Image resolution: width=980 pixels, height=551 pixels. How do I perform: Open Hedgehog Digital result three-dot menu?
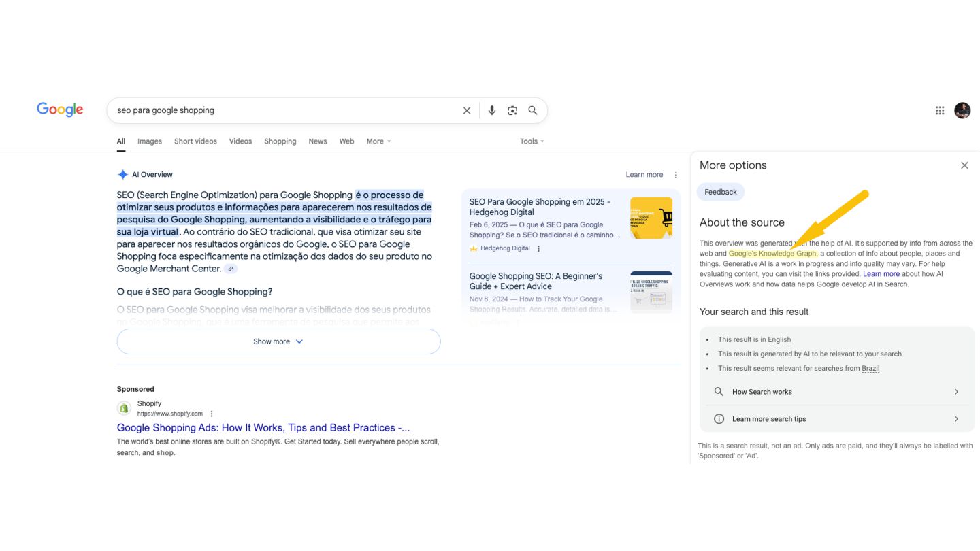point(538,249)
